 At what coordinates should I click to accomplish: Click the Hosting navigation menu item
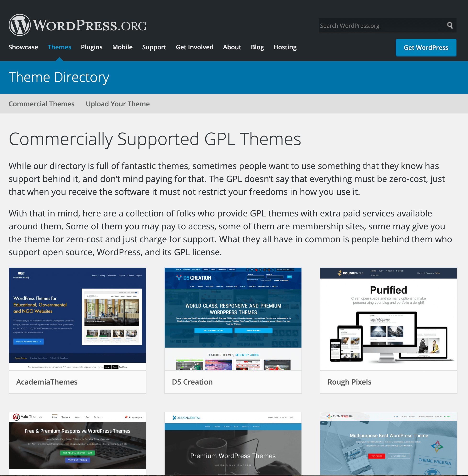coord(285,47)
